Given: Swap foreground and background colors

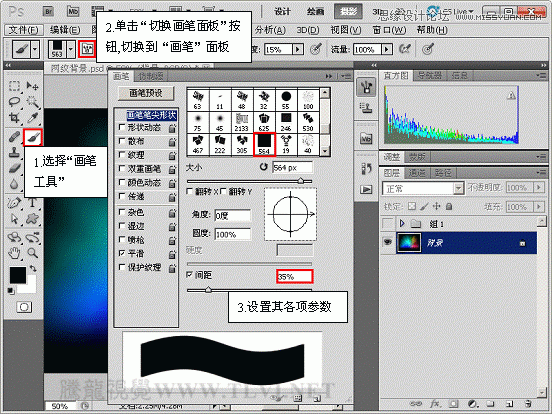Looking at the screenshot, I should (x=33, y=269).
